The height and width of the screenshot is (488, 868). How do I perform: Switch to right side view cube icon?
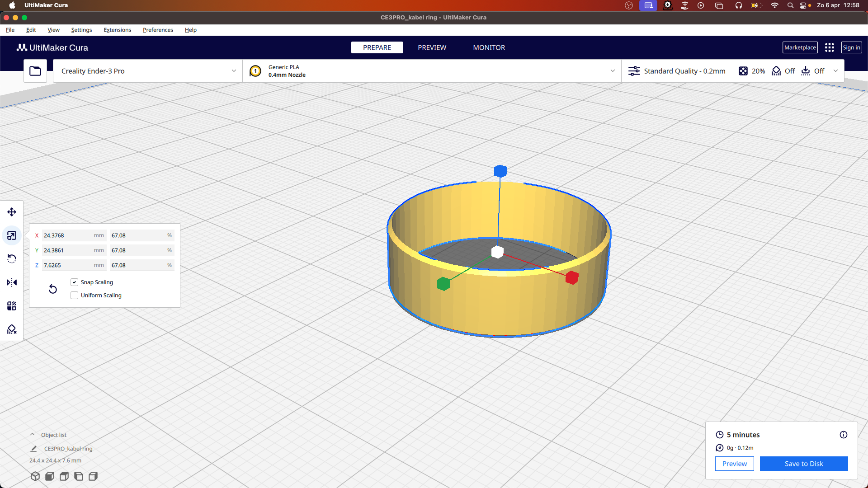(x=93, y=476)
